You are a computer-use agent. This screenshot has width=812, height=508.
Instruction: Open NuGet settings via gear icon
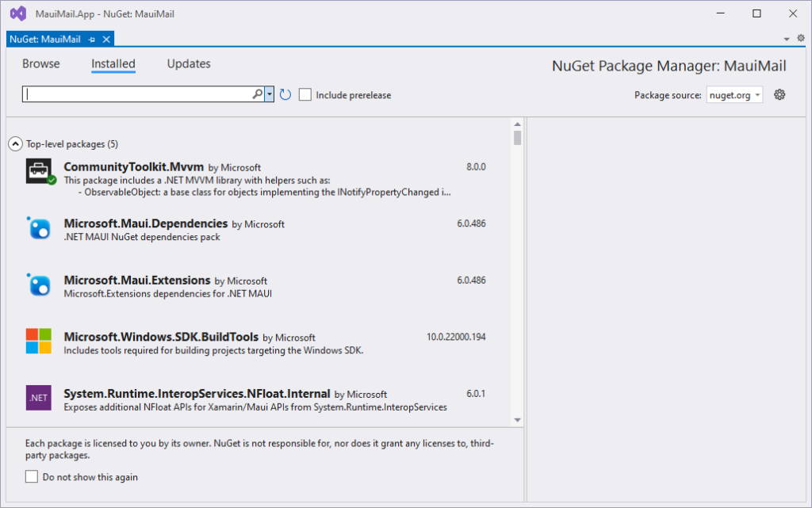779,95
